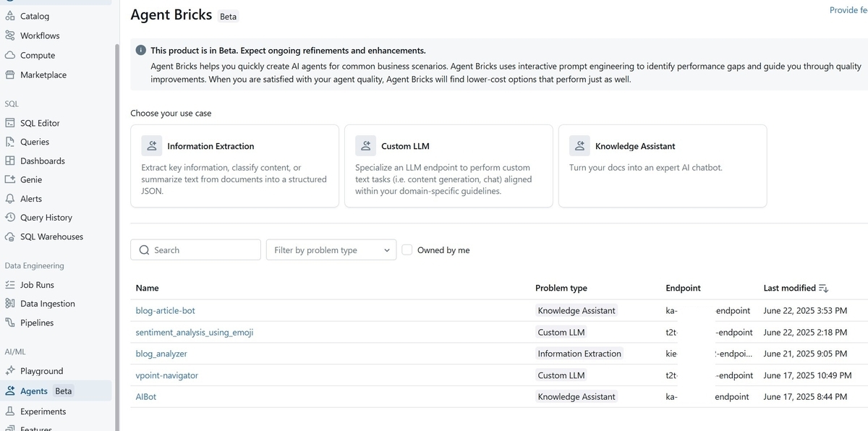The image size is (868, 431).
Task: Click the info icon in the Beta banner
Action: point(142,51)
